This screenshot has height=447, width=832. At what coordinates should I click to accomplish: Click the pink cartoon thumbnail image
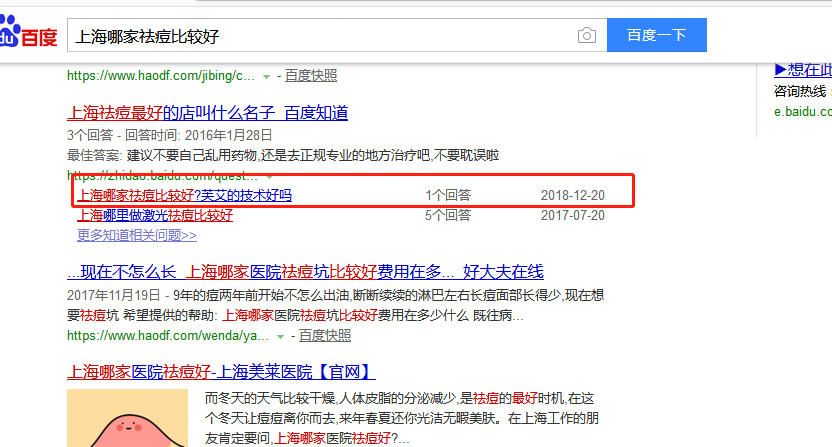[127, 420]
